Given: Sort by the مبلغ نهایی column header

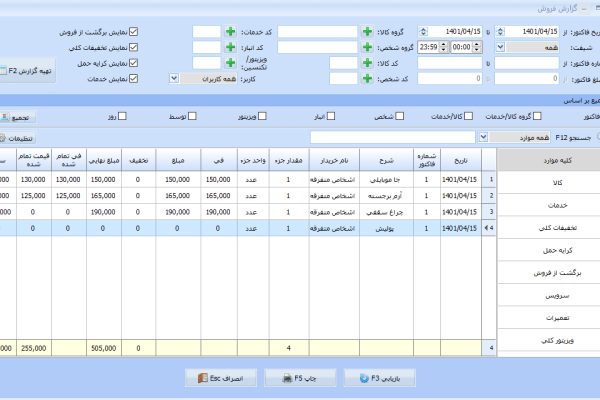Looking at the screenshot, I should point(104,160).
